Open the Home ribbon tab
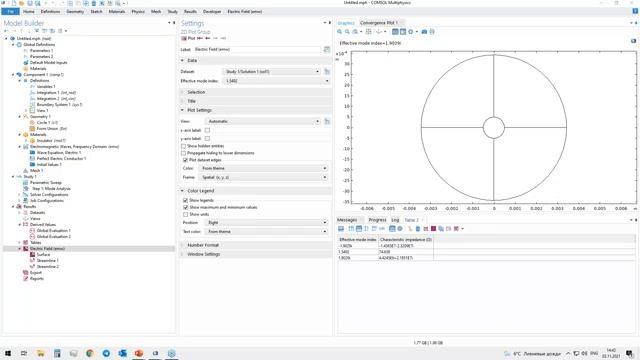The image size is (640, 360). (x=29, y=11)
